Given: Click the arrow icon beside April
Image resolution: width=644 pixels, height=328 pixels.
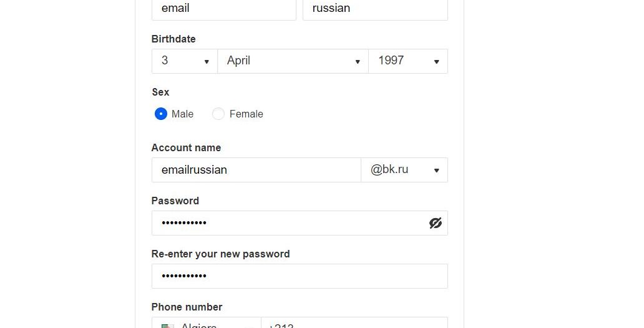Looking at the screenshot, I should click(x=358, y=62).
